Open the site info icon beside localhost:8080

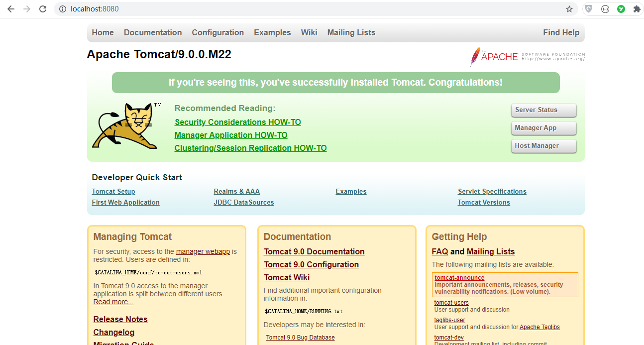(x=62, y=9)
